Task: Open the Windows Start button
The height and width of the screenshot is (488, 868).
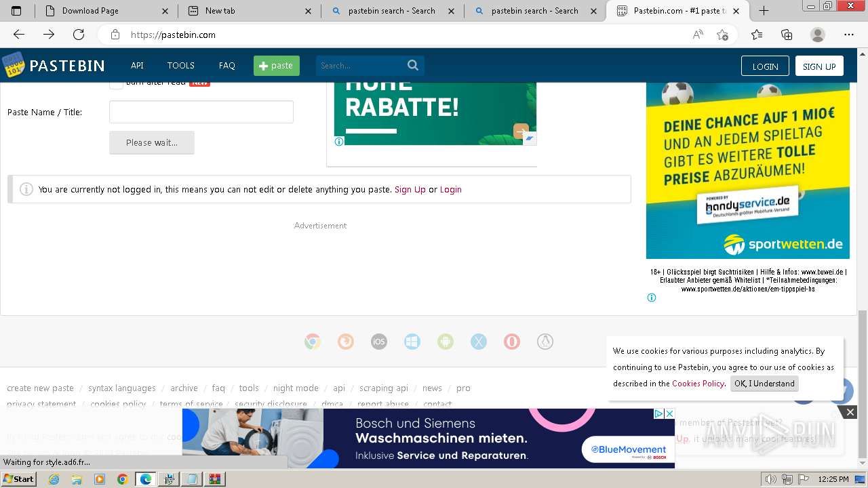Action: [18, 479]
